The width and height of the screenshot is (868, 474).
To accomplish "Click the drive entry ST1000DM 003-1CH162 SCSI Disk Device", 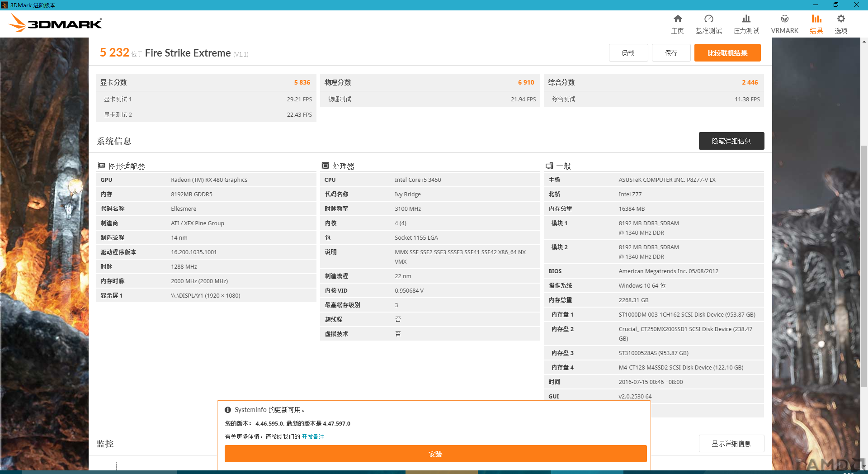I will 687,314.
